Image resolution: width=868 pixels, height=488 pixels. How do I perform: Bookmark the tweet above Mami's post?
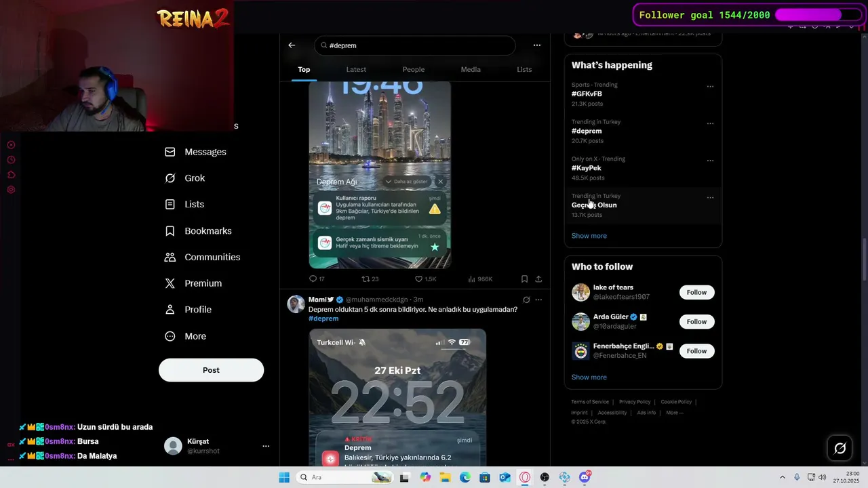[x=524, y=279]
